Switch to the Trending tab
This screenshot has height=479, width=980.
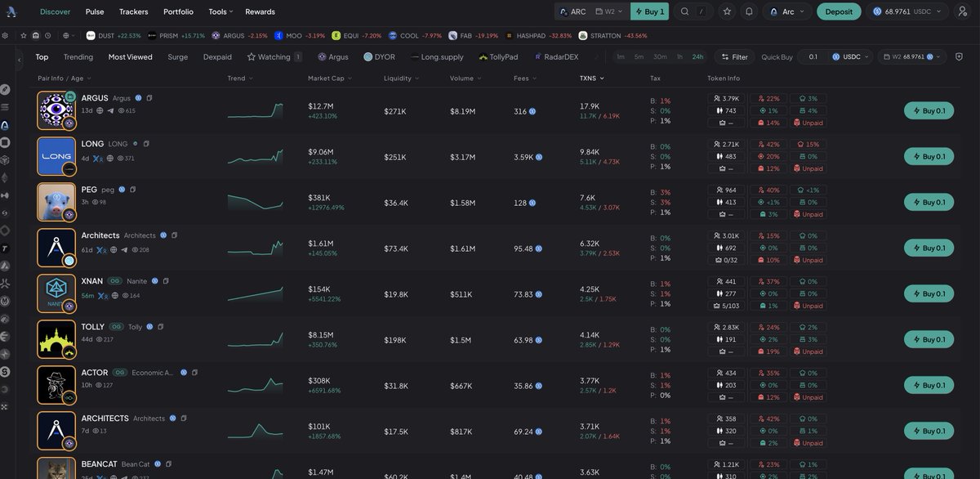[78, 57]
